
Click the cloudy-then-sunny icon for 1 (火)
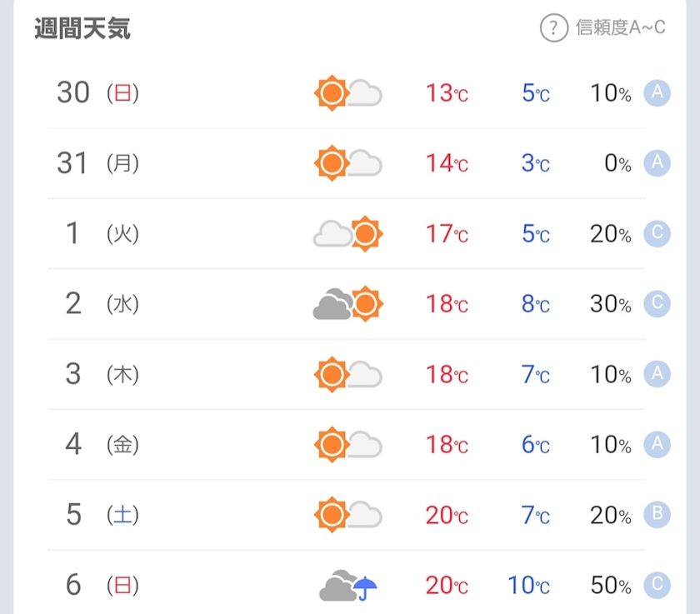point(347,234)
